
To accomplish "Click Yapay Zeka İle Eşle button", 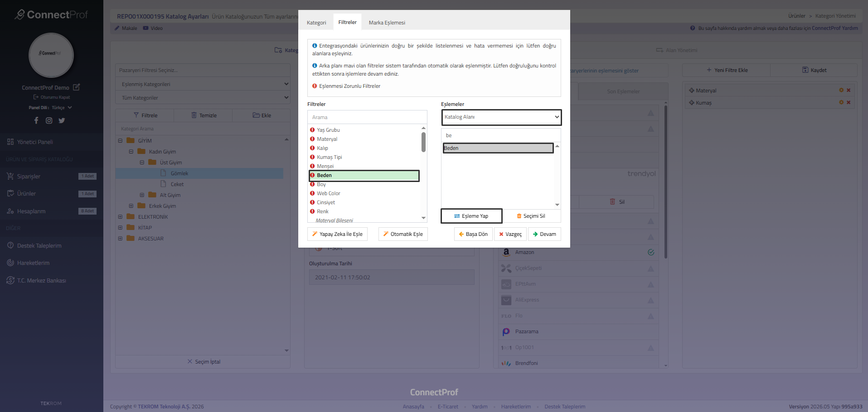I will pos(337,234).
